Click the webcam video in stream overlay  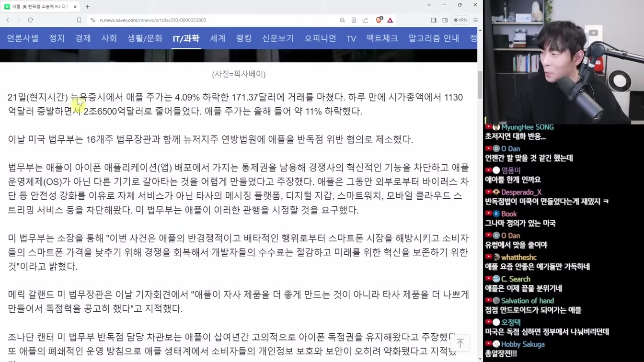click(563, 61)
